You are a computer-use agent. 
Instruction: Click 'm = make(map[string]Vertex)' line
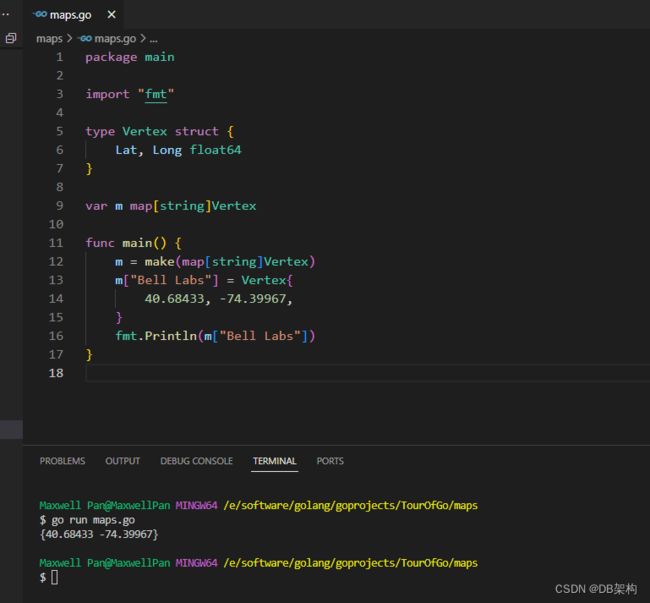(215, 262)
